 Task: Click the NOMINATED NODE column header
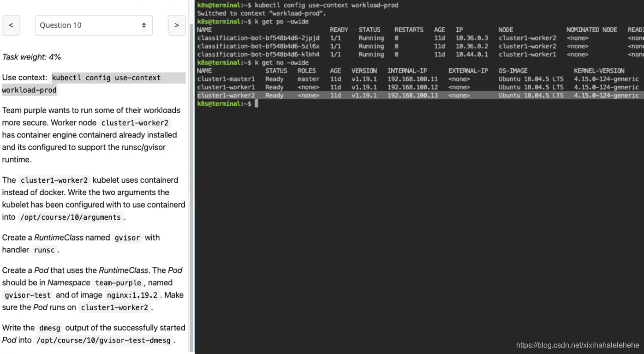[592, 30]
